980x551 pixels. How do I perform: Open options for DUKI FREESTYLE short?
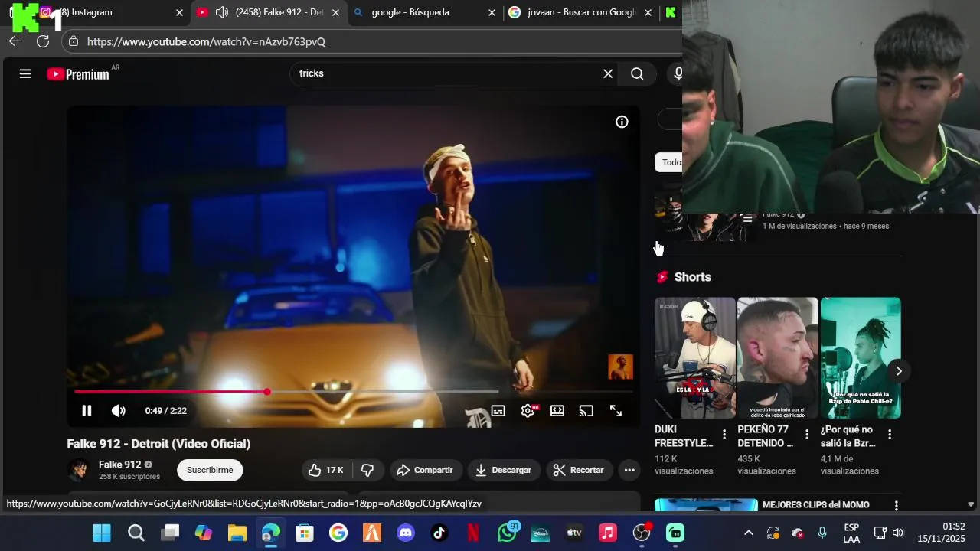[724, 435]
